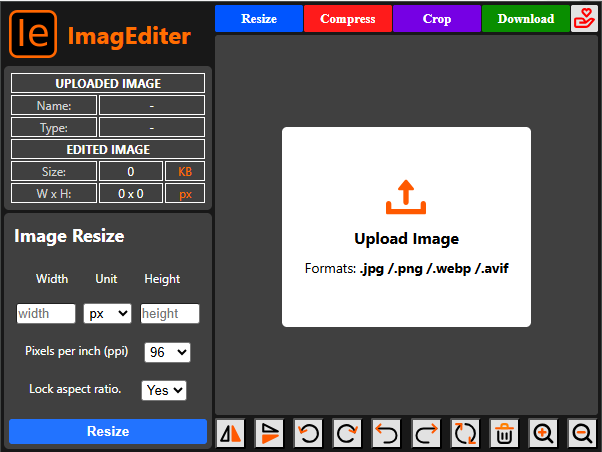Screen dimensions: 602x452
Task: Zoom out with the magnifier minus icon
Action: tap(582, 434)
